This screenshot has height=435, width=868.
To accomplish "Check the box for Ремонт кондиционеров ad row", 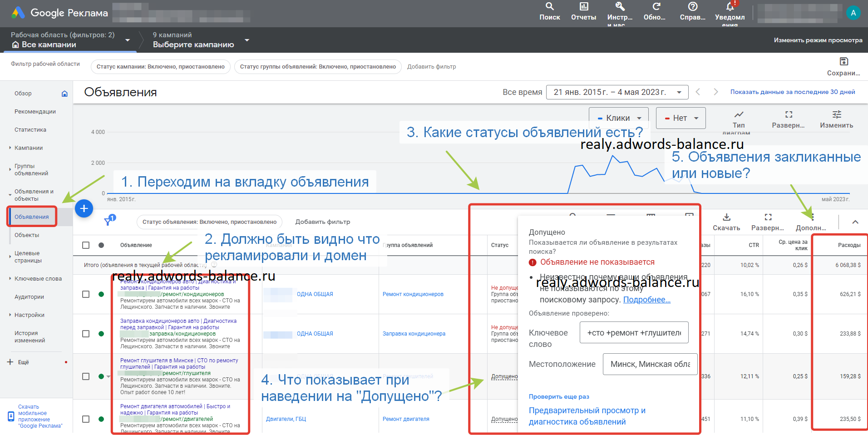I will tap(86, 294).
